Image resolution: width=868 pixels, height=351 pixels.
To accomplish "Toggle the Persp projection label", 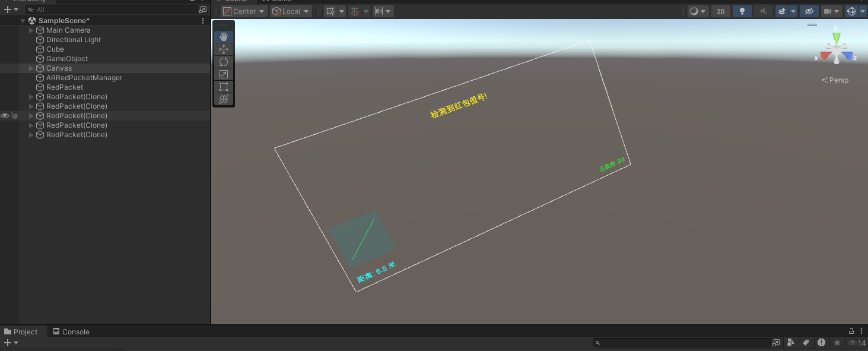I will pos(835,80).
